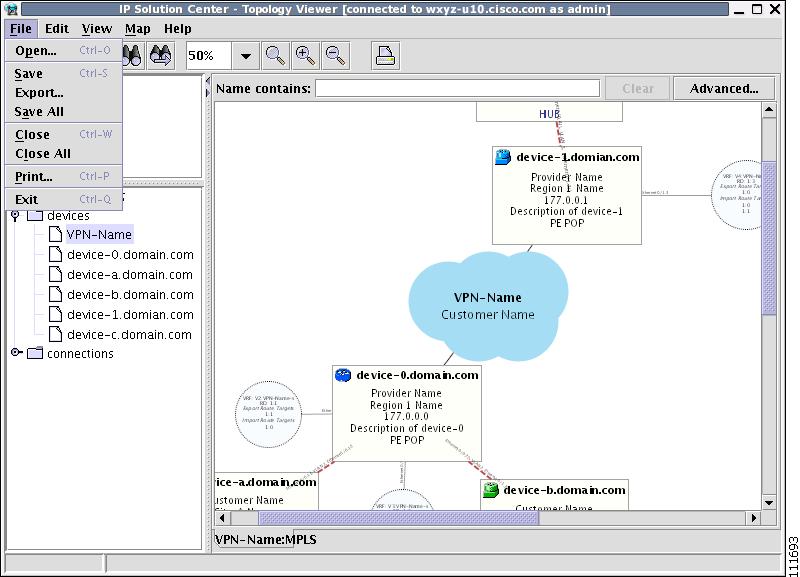
Task: Choose Close All from the File menu
Action: click(63, 154)
